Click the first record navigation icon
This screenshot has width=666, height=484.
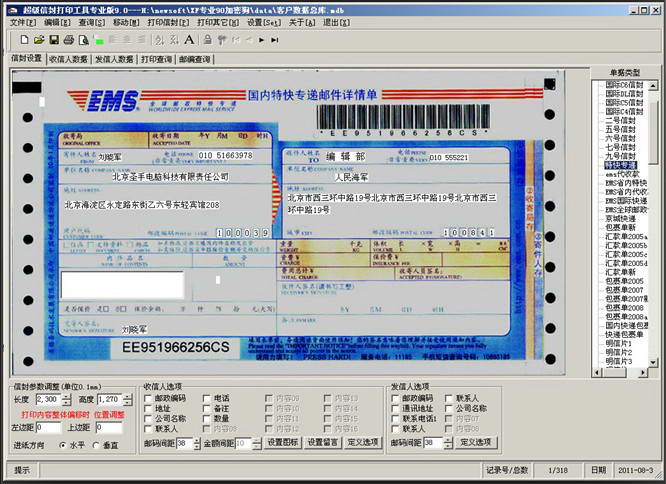[236, 40]
